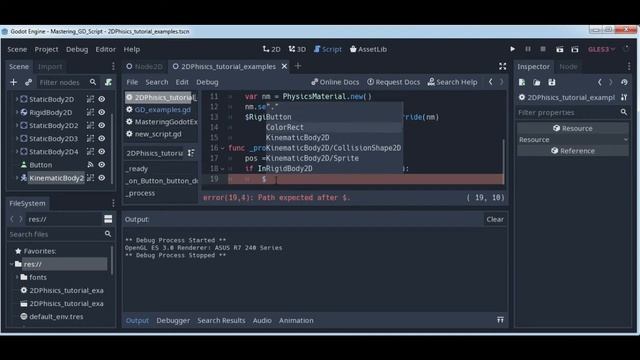Switch to 2D workspace
This screenshot has height=360, width=640.
pos(272,49)
